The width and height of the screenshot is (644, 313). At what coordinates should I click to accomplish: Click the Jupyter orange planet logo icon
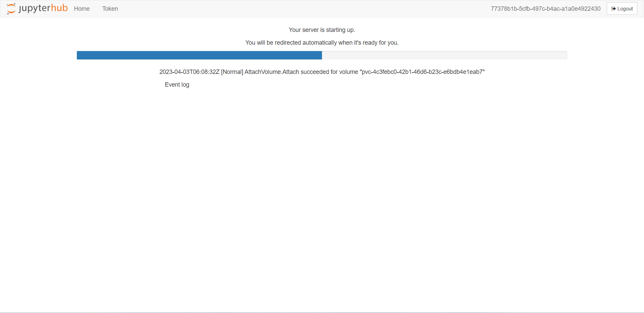tap(11, 9)
